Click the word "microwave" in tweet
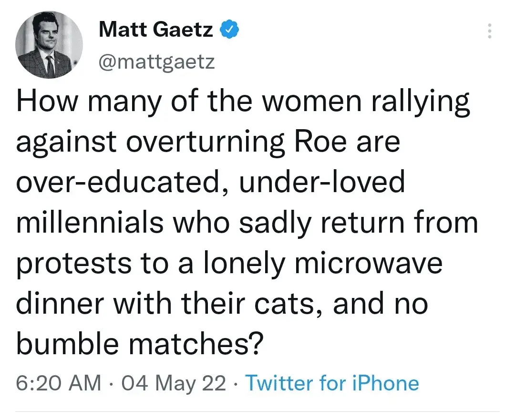 [x=369, y=264]
